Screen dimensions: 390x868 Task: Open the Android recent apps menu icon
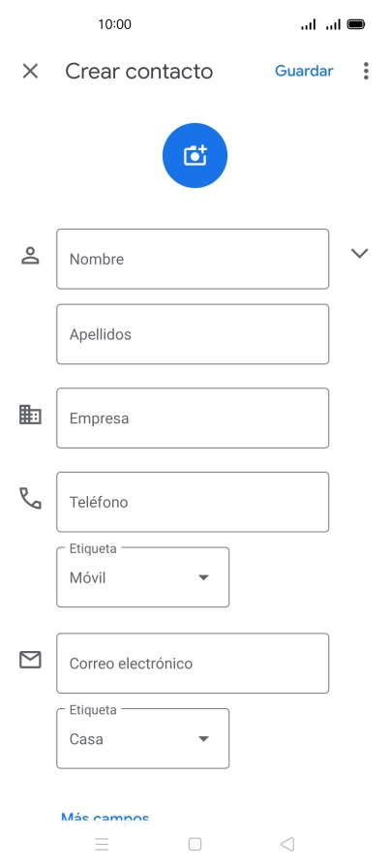102,844
